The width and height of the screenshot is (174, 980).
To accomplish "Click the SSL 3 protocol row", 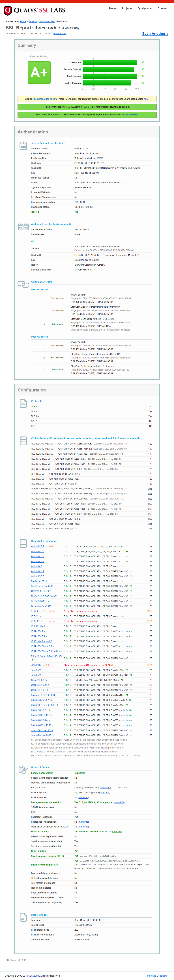I will coord(92,421).
